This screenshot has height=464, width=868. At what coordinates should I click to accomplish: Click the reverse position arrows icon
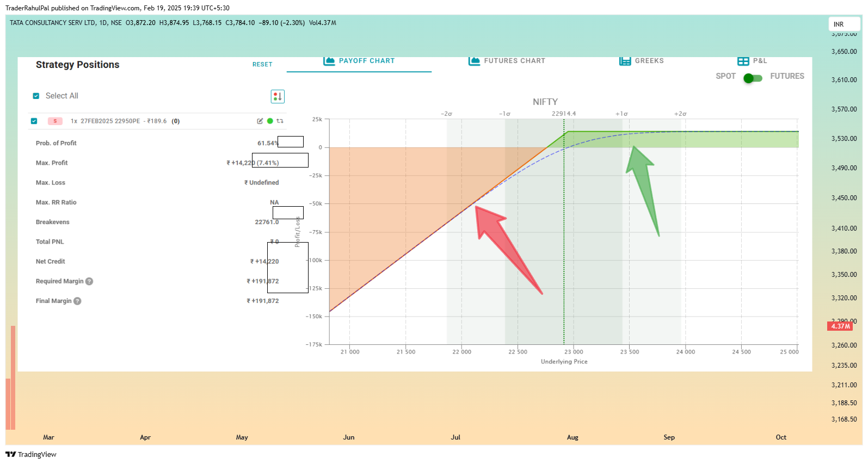(x=280, y=121)
